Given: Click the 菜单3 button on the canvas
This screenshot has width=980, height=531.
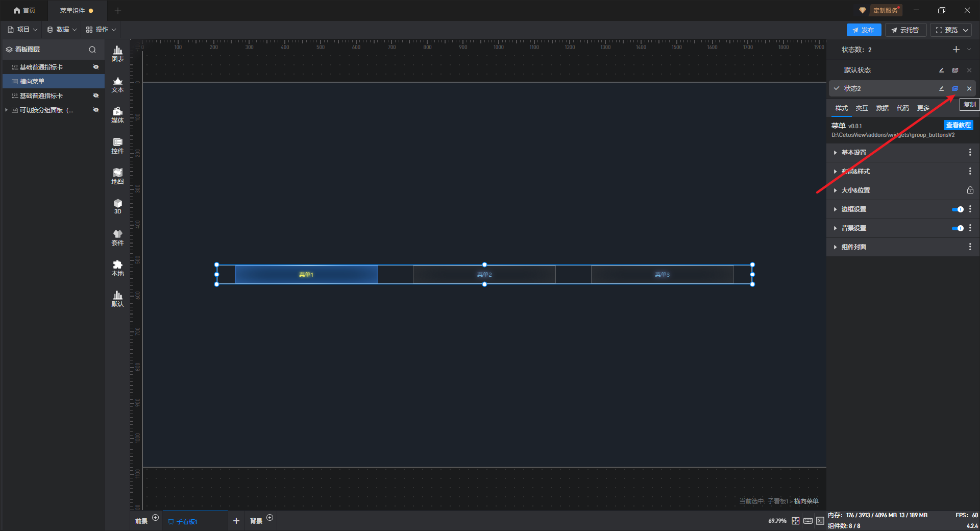Looking at the screenshot, I should click(662, 275).
